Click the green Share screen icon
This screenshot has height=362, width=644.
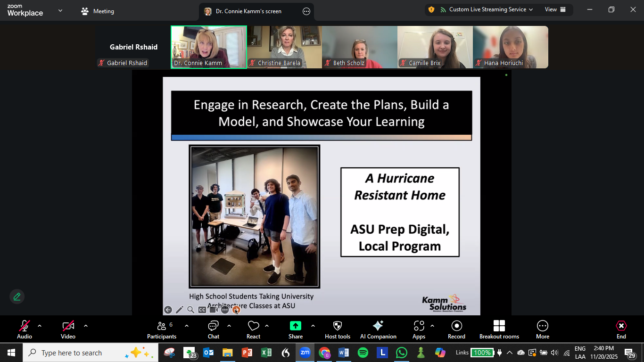tap(296, 326)
